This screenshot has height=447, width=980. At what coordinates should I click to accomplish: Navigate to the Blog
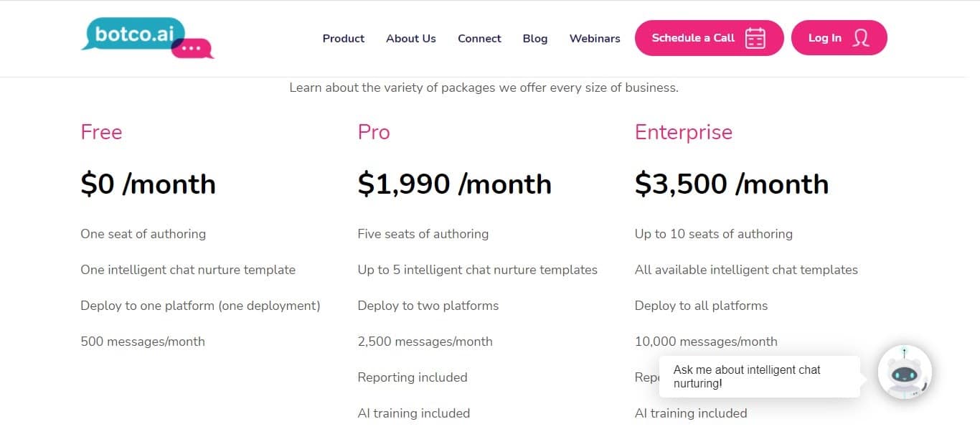pyautogui.click(x=535, y=39)
